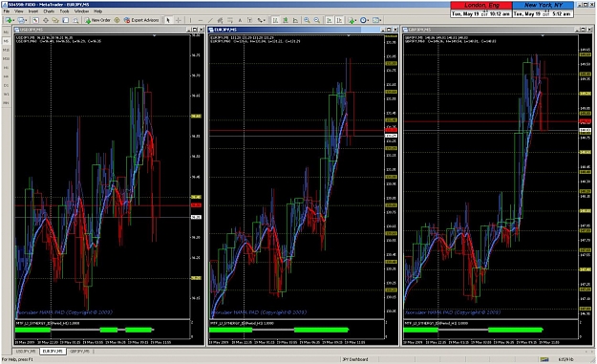597x364 pixels.
Task: Switch timeframe to M15
Action: (6, 50)
